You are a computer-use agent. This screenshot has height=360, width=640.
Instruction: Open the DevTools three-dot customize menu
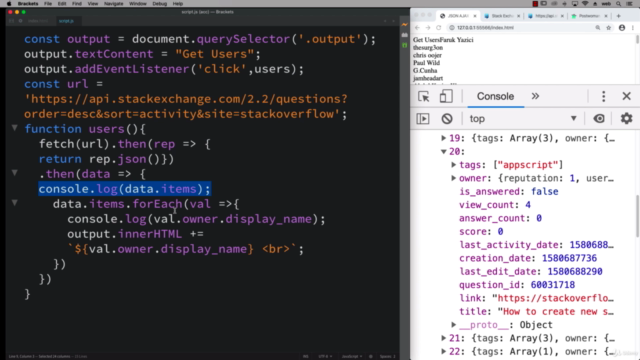pos(603,96)
